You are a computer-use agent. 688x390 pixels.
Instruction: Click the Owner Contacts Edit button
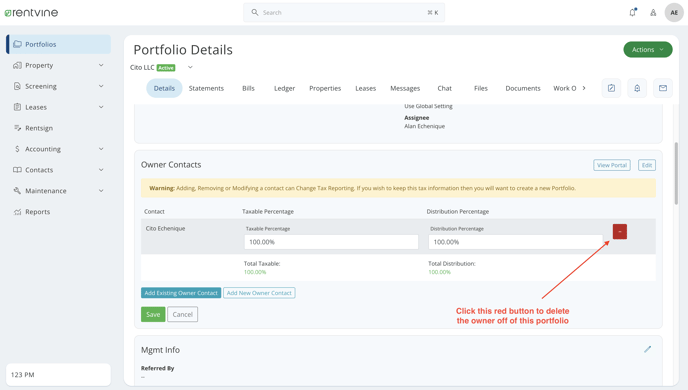pos(647,165)
